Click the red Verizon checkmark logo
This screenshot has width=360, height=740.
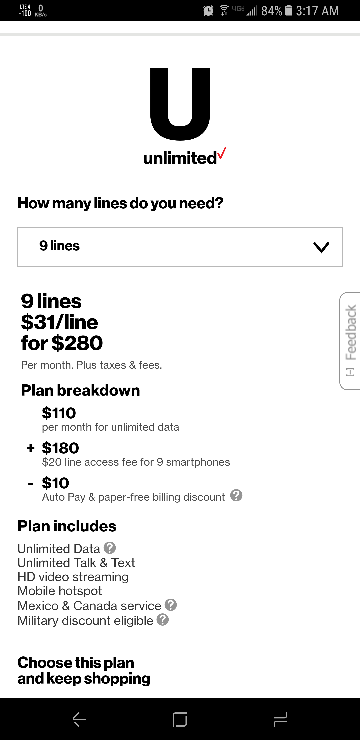[x=222, y=154]
